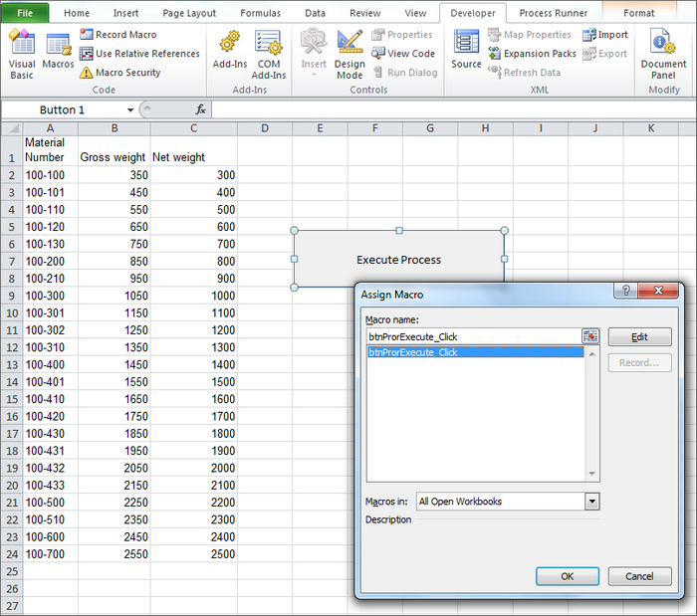Click the XML Source icon
This screenshot has width=697, height=616.
pyautogui.click(x=466, y=52)
